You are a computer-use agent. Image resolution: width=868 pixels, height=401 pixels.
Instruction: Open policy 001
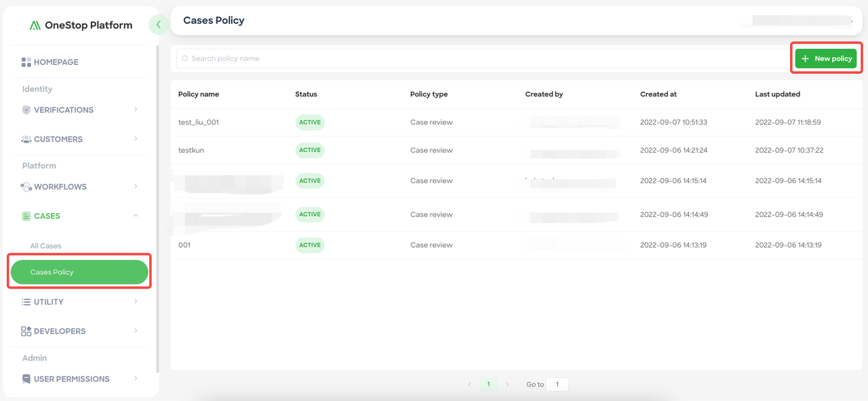(x=184, y=245)
